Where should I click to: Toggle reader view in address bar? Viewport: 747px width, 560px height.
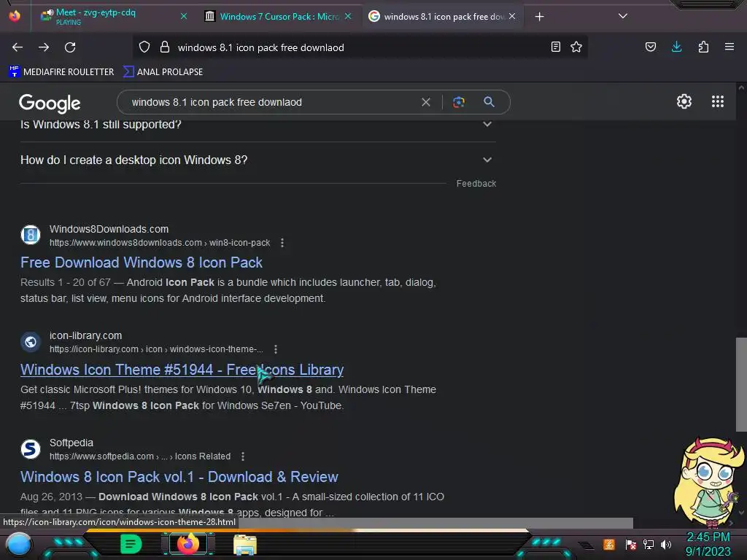[x=555, y=47]
